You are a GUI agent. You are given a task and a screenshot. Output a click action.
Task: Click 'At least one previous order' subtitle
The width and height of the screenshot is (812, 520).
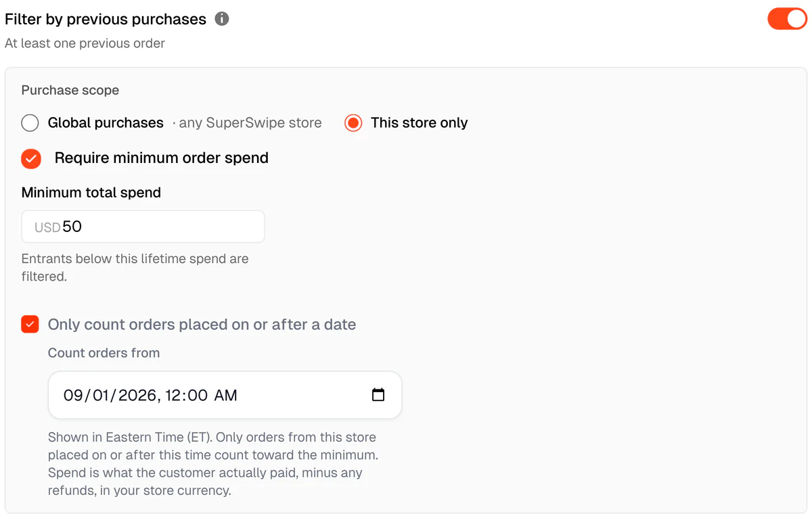(85, 43)
